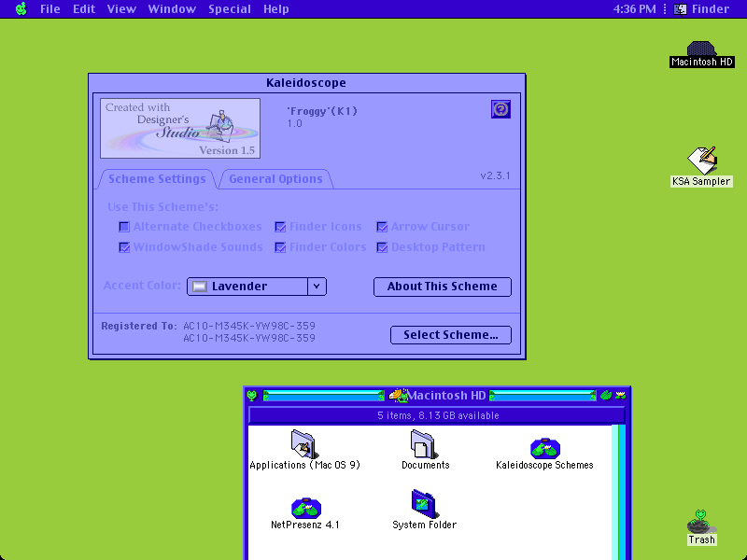This screenshot has height=560, width=747.
Task: Click the lily pad zoom box on Macintosh HD window
Action: click(605, 395)
